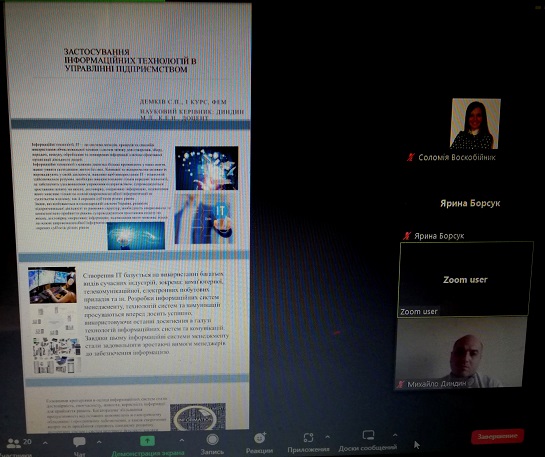Screen dimensions: 545x457
Task: Start recording with the Запись icon
Action: (x=212, y=440)
